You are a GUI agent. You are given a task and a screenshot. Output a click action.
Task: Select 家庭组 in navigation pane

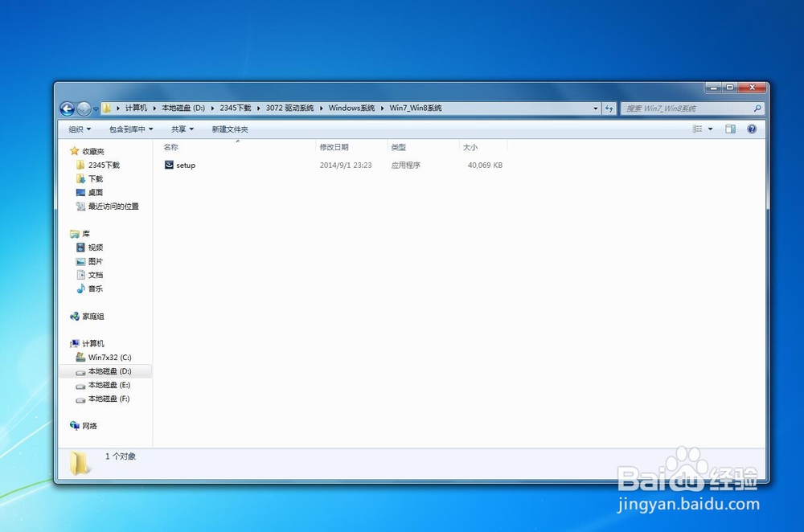pos(93,317)
